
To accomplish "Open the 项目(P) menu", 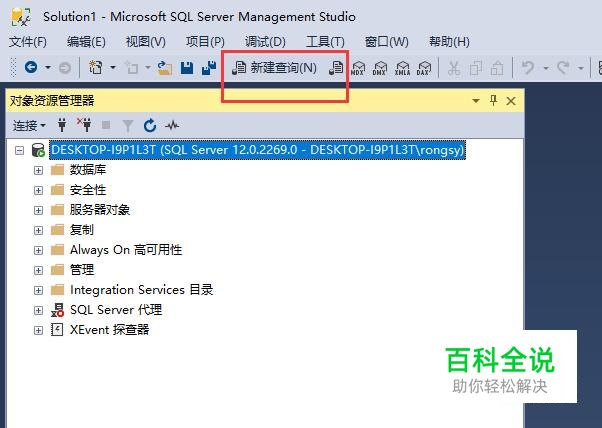I will click(205, 41).
